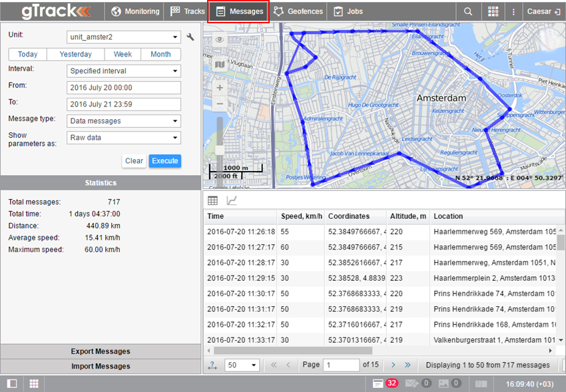This screenshot has width=566, height=392.
Task: Click the bottom-left grid layout icon
Action: coord(34,383)
